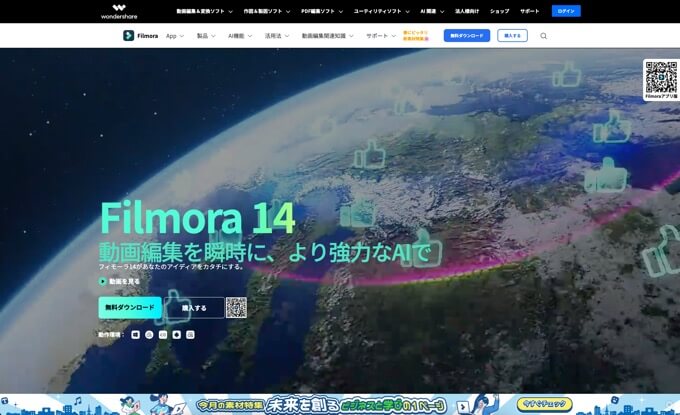The width and height of the screenshot is (680, 415).
Task: Expand ユーティリティソフト menu
Action: coord(381,11)
